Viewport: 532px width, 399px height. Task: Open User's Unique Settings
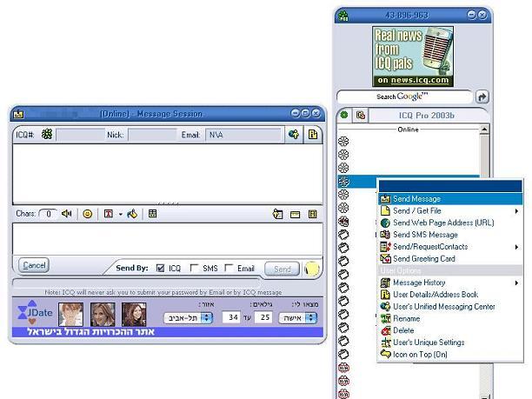450,342
